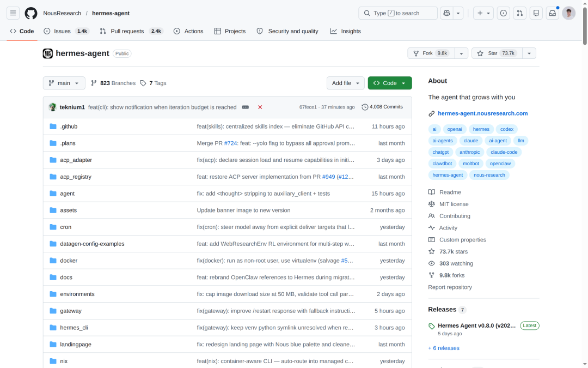
Task: Open the Contributing link
Action: pyautogui.click(x=455, y=216)
